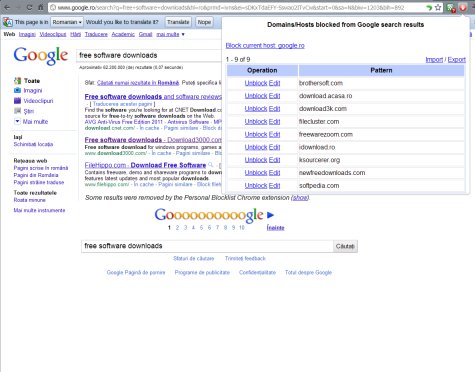Click 'Trimiteți feedback' link
The image size is (475, 372).
pos(245,258)
